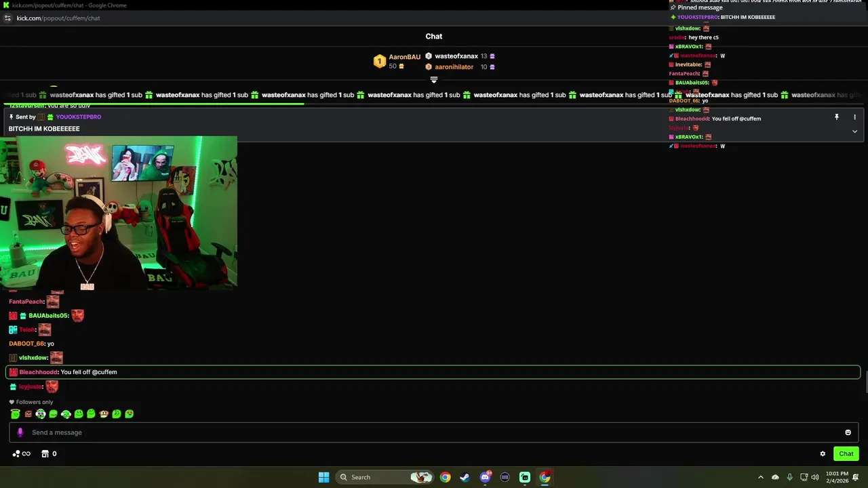Viewport: 868px width, 488px height.
Task: Open the Windows Start menu
Action: point(323,477)
